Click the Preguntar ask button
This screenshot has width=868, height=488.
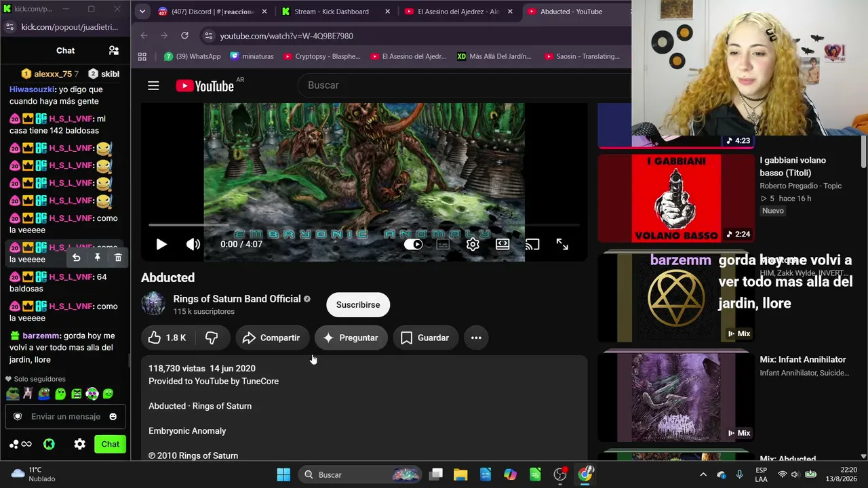tap(351, 338)
